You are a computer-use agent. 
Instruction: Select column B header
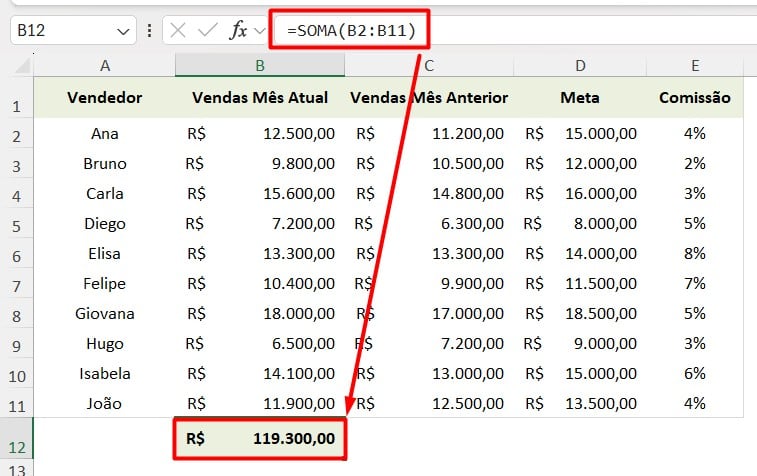point(260,66)
